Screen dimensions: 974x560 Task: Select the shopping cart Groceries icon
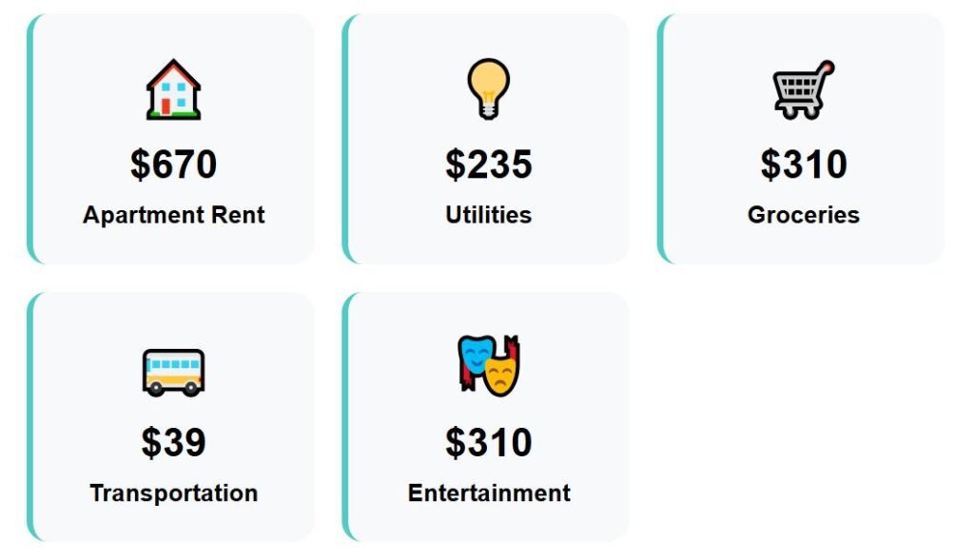coord(803,89)
